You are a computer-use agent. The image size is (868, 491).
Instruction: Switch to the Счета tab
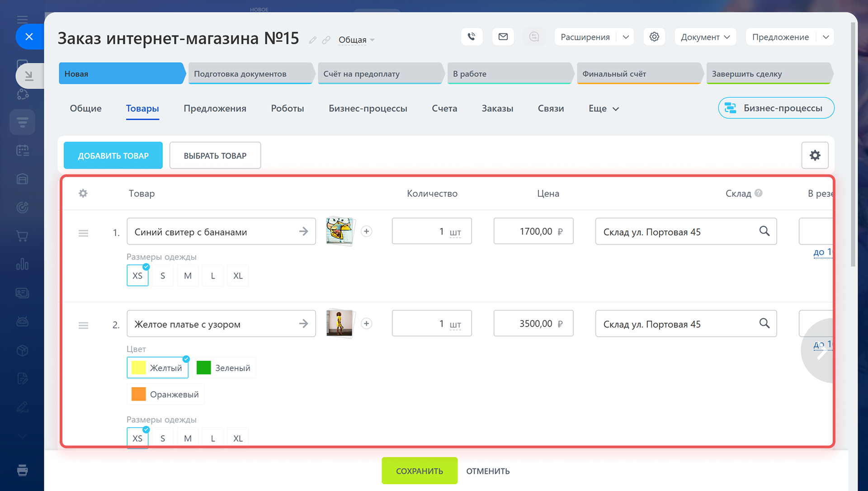click(444, 109)
